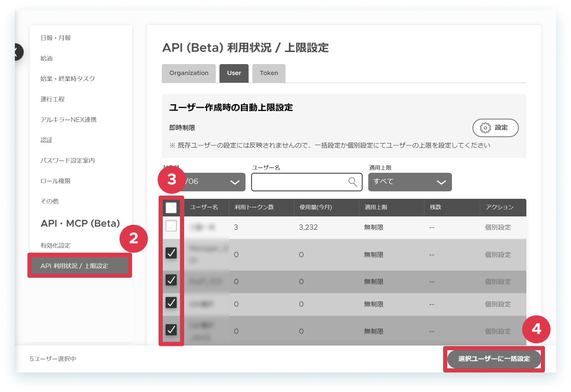Toggle the select-all checkbox in table header

171,208
